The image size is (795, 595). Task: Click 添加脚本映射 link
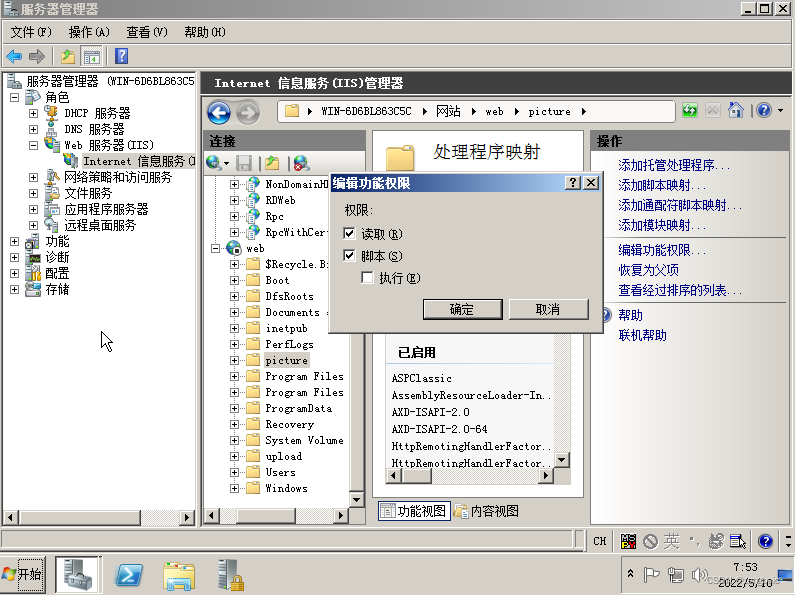click(x=661, y=185)
